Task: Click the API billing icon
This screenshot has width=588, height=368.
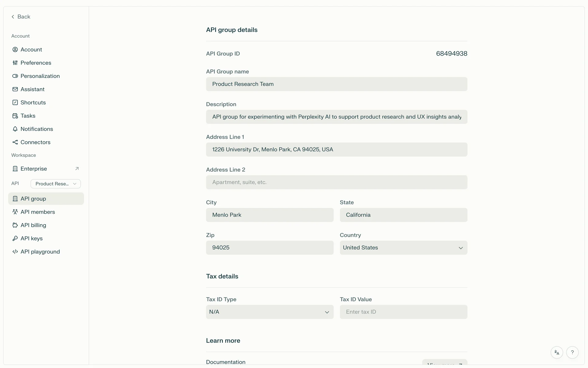Action: coord(15,225)
